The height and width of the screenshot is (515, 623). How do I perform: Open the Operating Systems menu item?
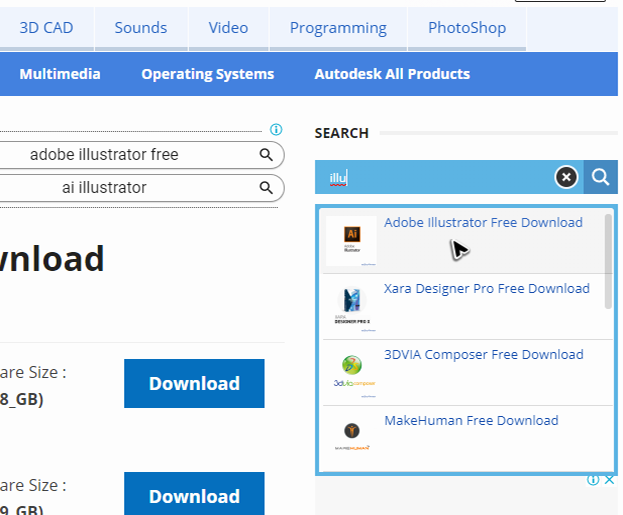coord(208,74)
